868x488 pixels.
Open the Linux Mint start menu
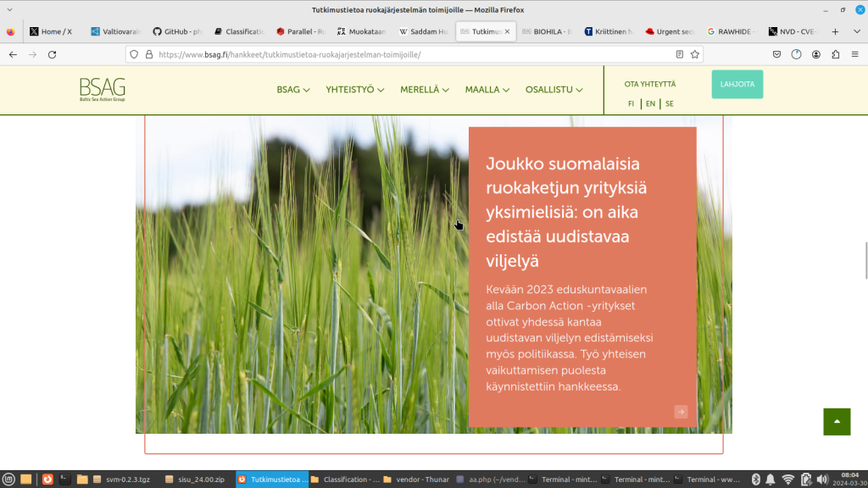point(8,480)
